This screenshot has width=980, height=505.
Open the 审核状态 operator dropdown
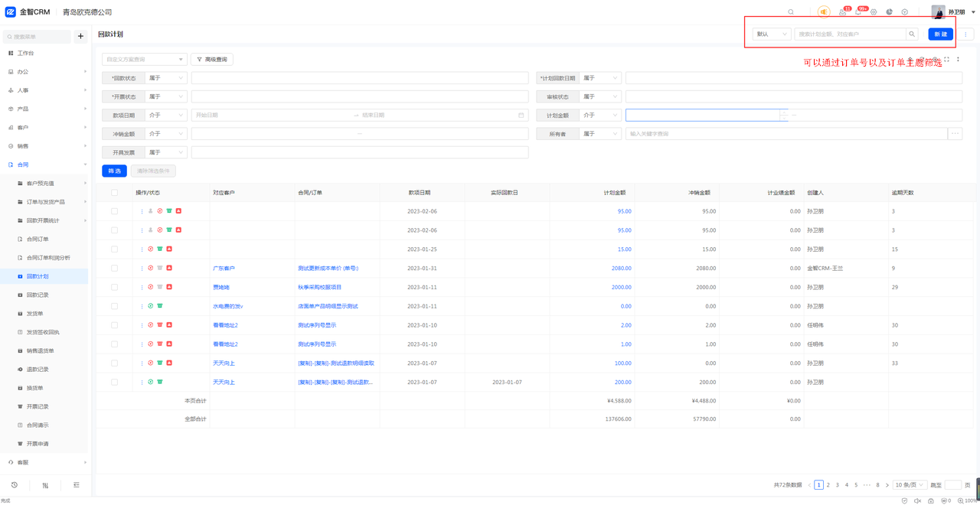click(599, 96)
